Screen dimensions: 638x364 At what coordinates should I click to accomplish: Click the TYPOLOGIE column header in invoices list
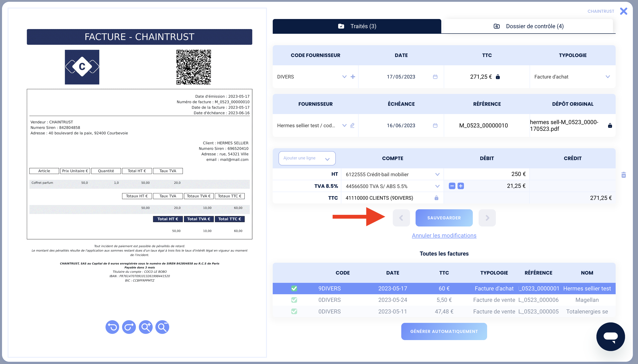(494, 273)
